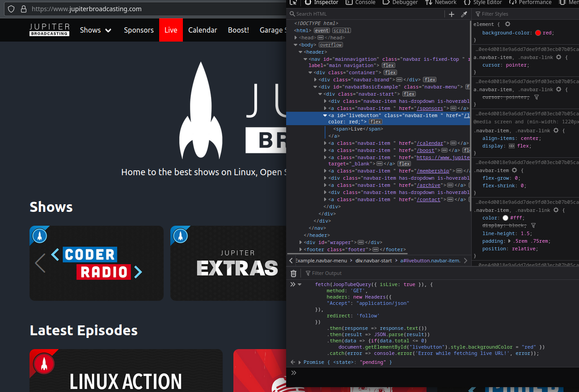This screenshot has width=579, height=392.
Task: Expand the /calendar anchor node
Action: click(325, 143)
